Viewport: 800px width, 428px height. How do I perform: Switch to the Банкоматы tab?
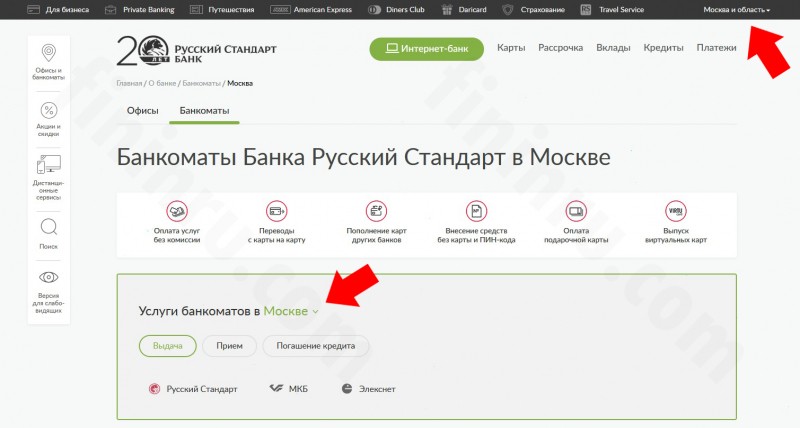[204, 111]
